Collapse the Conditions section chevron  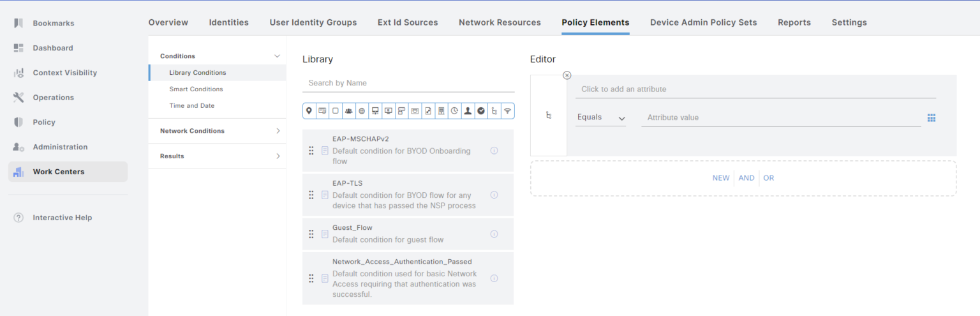pos(277,56)
